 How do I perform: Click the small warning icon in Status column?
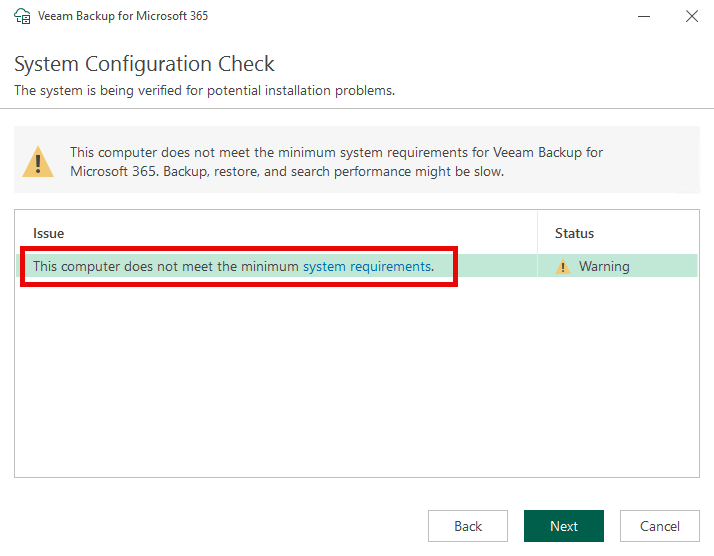point(563,267)
